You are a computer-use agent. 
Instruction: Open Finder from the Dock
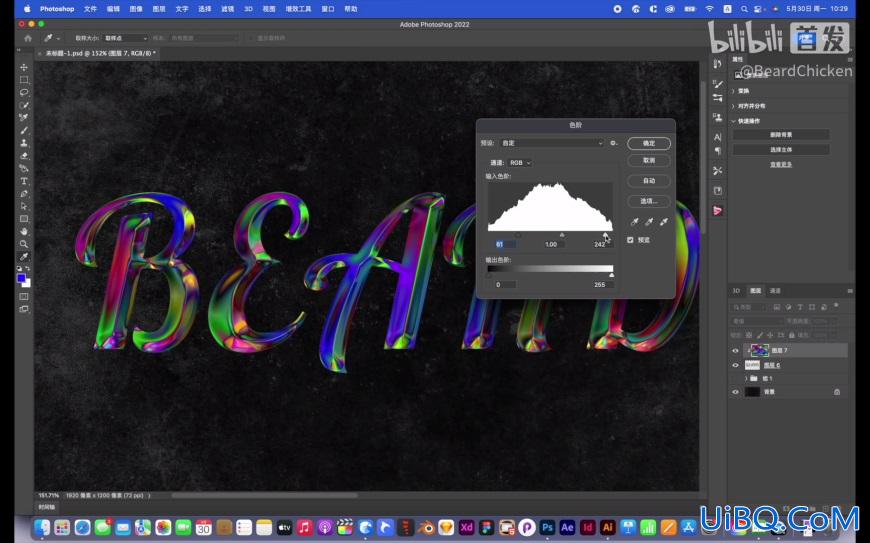pos(42,527)
